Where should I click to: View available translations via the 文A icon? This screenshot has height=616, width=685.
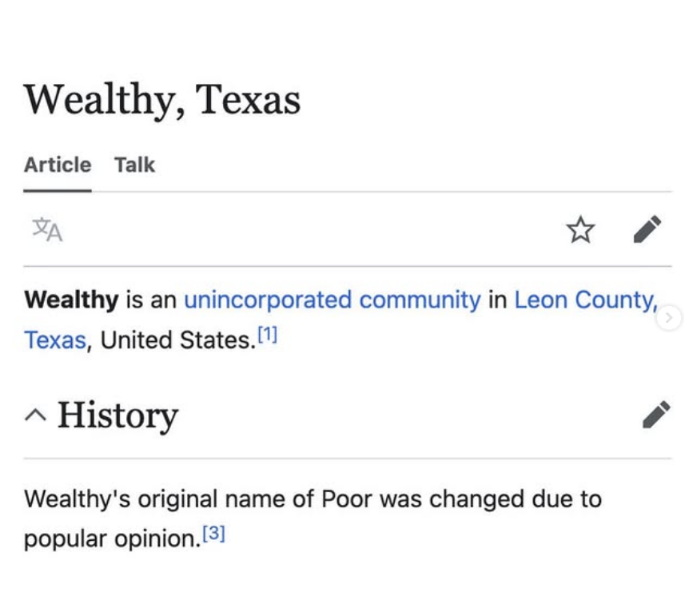(46, 229)
